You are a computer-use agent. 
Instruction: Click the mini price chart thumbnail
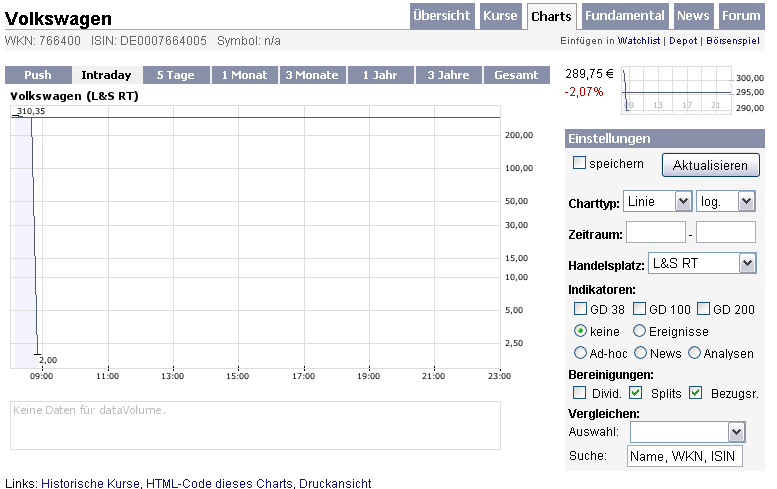point(676,90)
